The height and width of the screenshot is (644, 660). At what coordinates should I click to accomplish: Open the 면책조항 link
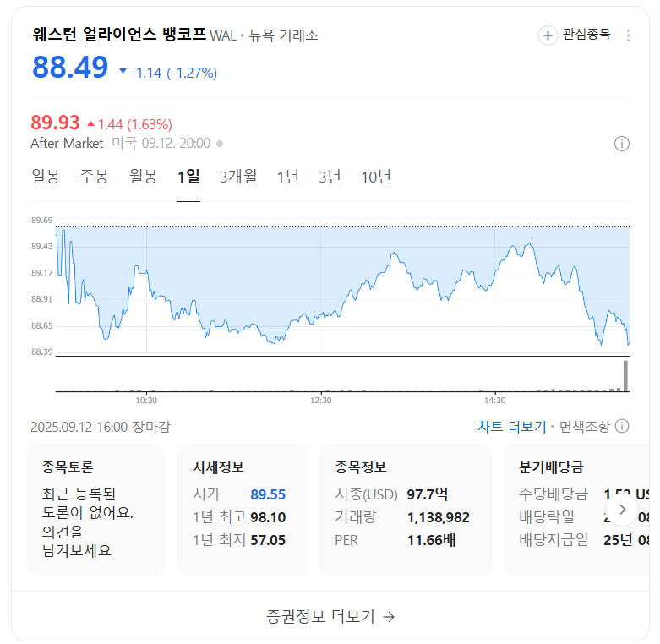(584, 427)
